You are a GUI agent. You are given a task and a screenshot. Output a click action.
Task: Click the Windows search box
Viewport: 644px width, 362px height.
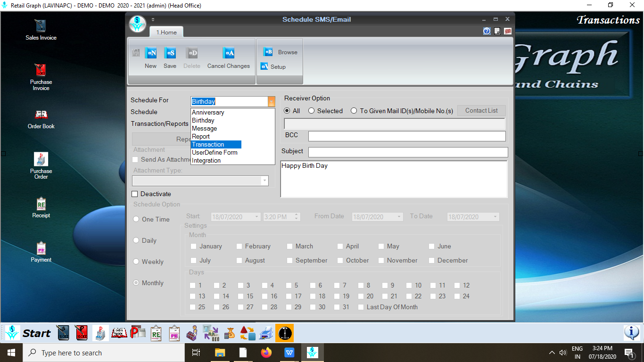click(103, 353)
